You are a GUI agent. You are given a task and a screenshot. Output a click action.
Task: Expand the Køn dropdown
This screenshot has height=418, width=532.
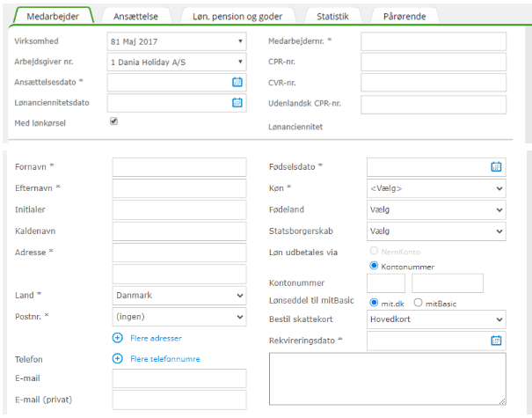[x=436, y=188]
